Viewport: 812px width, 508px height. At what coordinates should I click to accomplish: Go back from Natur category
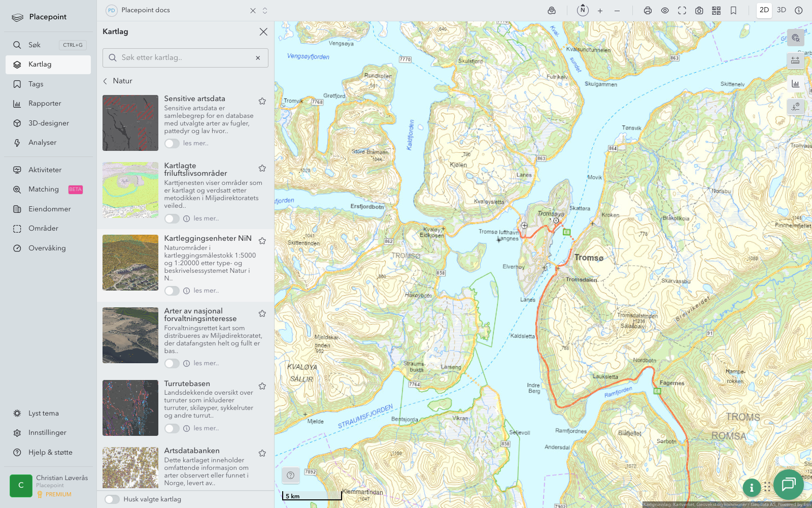pos(106,81)
